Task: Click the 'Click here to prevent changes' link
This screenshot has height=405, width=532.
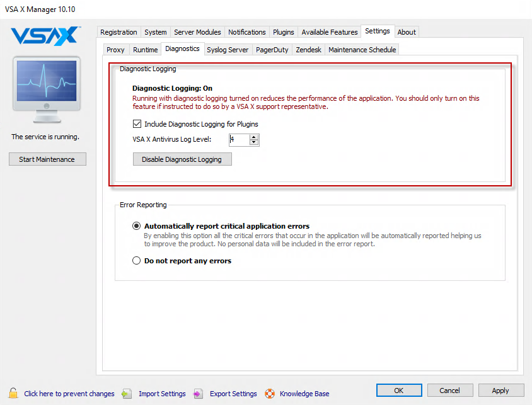Action: (x=69, y=394)
